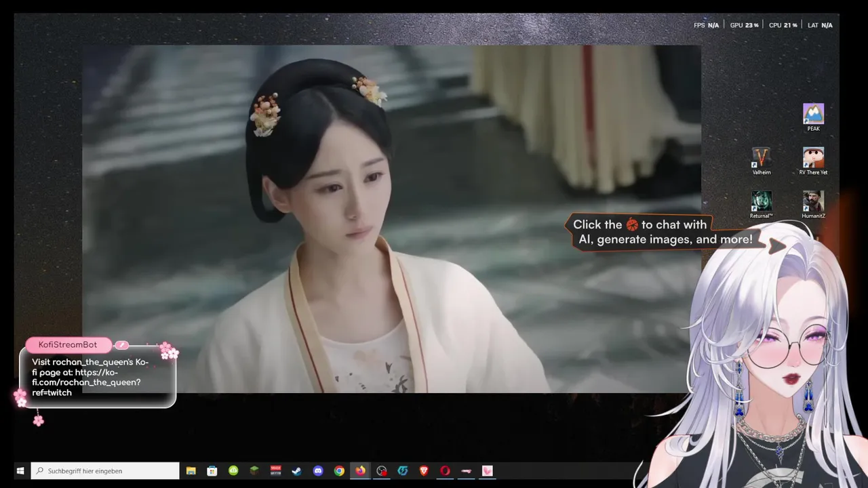Click the KofiStreamBot name badge
This screenshot has width=868, height=488.
point(68,345)
